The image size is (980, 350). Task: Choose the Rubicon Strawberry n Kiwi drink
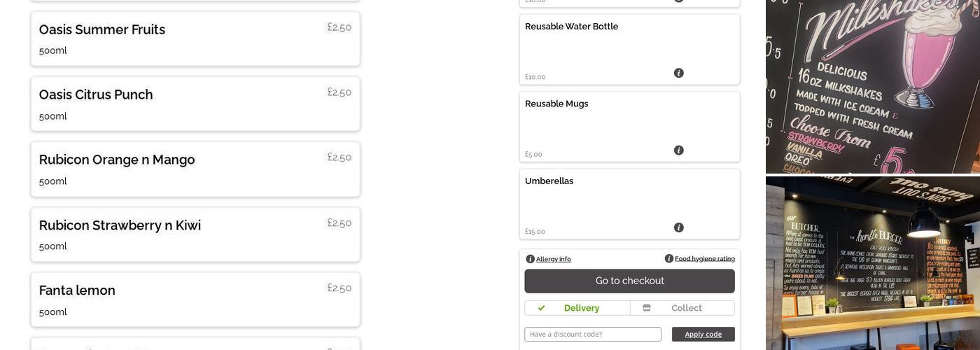click(195, 234)
